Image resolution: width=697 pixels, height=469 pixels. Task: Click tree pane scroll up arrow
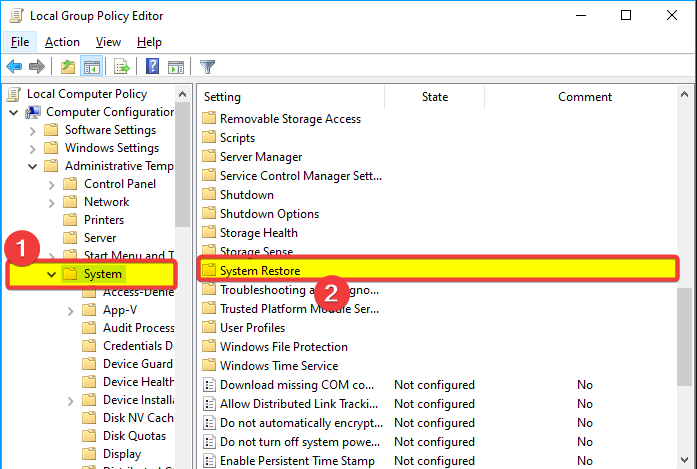[182, 94]
